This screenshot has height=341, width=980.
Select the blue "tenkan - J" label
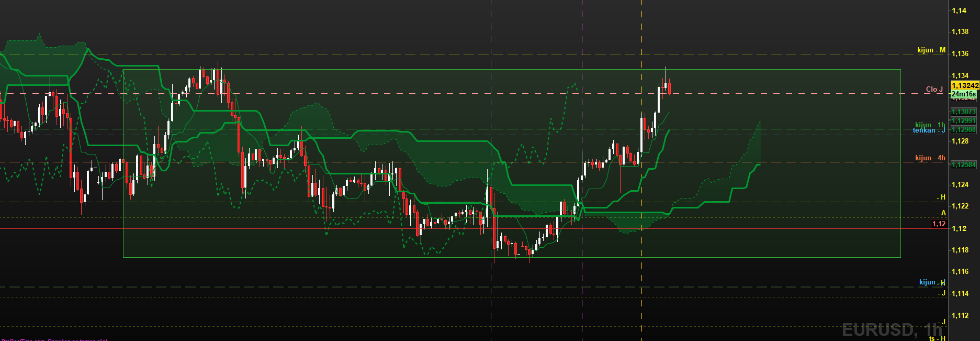tap(929, 130)
